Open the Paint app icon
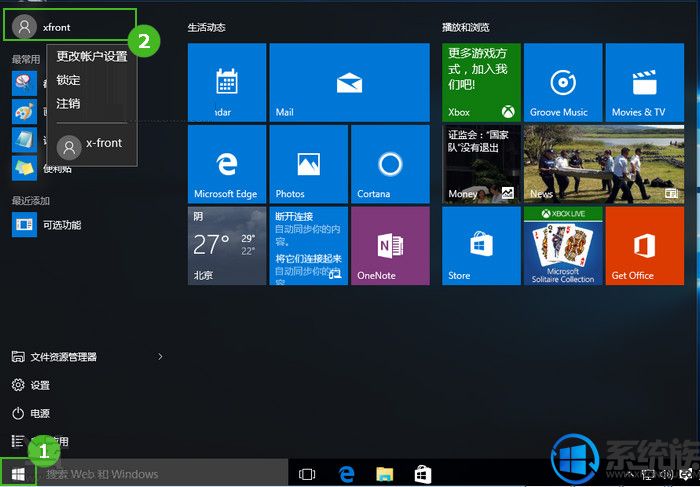 click(24, 112)
